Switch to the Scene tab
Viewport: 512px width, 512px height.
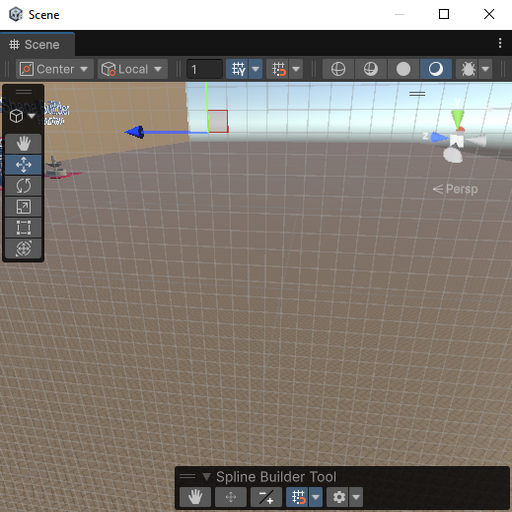pos(37,44)
